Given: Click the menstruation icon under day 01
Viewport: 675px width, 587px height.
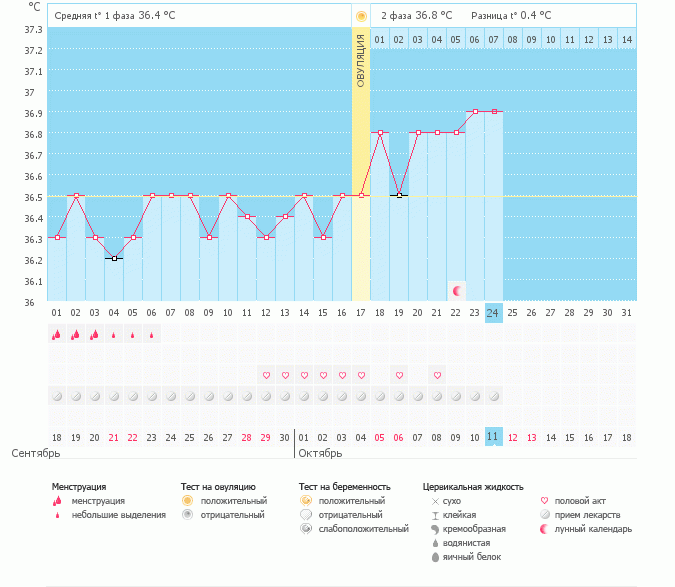Looking at the screenshot, I should point(56,334).
